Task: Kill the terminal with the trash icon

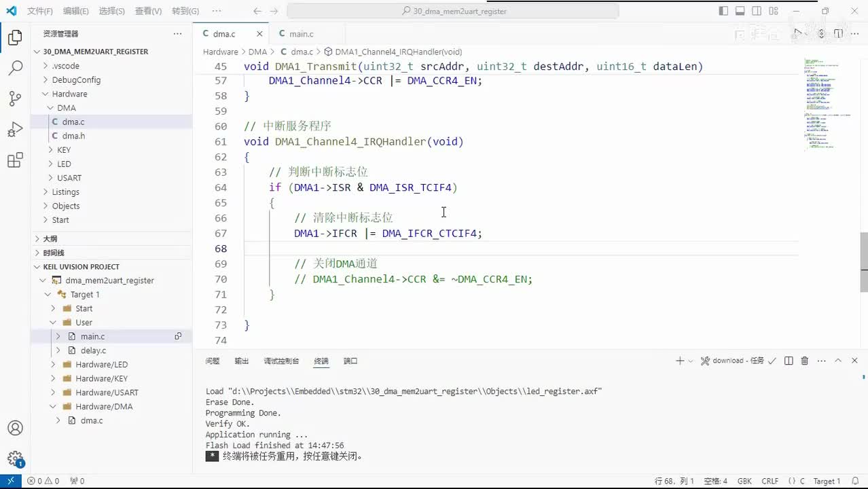Action: tap(805, 361)
